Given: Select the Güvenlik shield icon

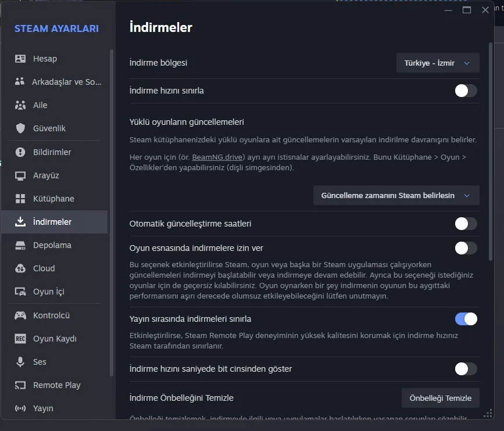Looking at the screenshot, I should click(x=20, y=128).
